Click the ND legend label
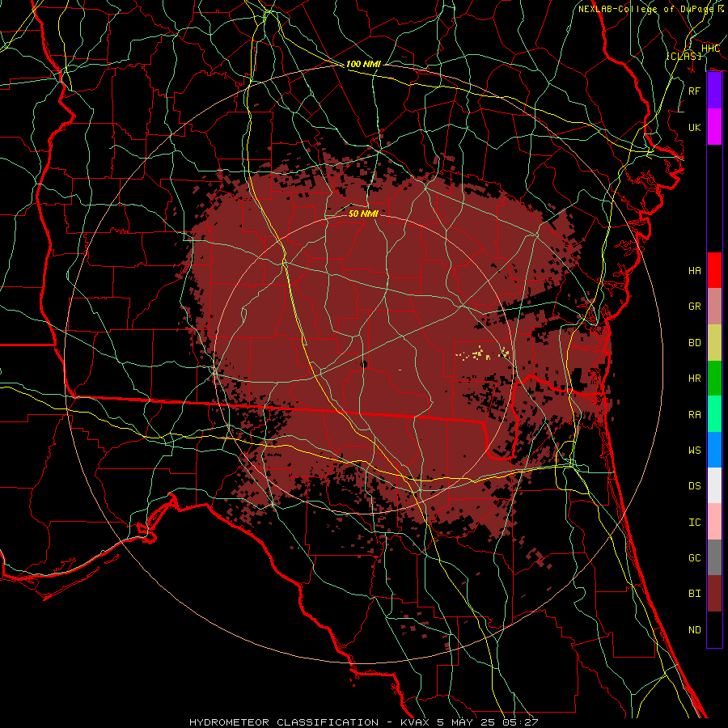Image resolution: width=728 pixels, height=728 pixels. pyautogui.click(x=694, y=630)
